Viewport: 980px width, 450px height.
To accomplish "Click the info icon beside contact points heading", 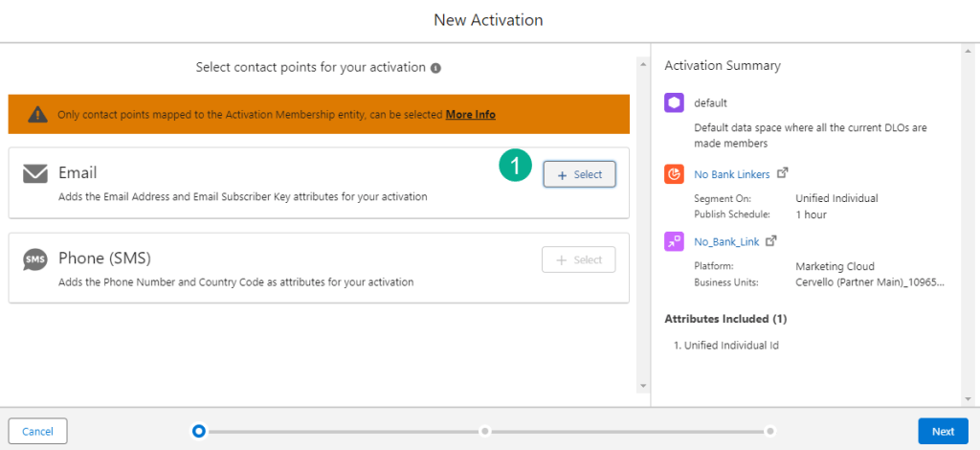I will click(x=435, y=68).
